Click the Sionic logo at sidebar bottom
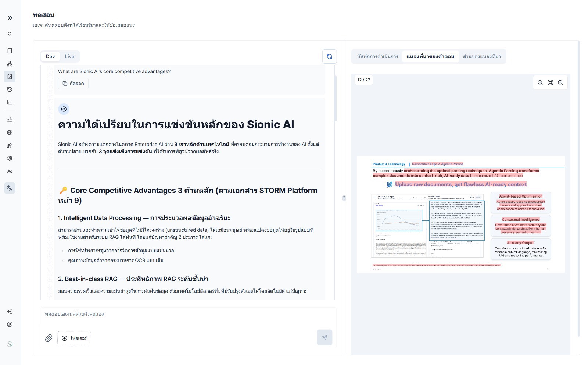The width and height of the screenshot is (588, 365). (x=10, y=344)
